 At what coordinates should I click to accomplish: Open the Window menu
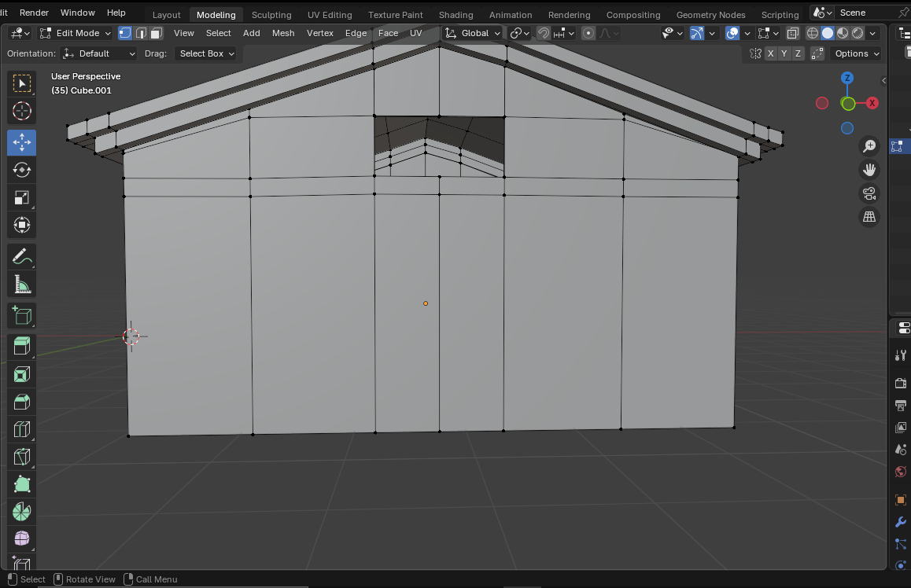tap(77, 13)
